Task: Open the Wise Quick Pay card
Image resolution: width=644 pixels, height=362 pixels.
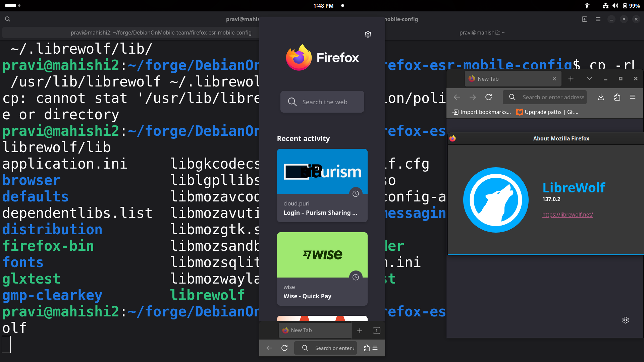Action: click(x=322, y=269)
